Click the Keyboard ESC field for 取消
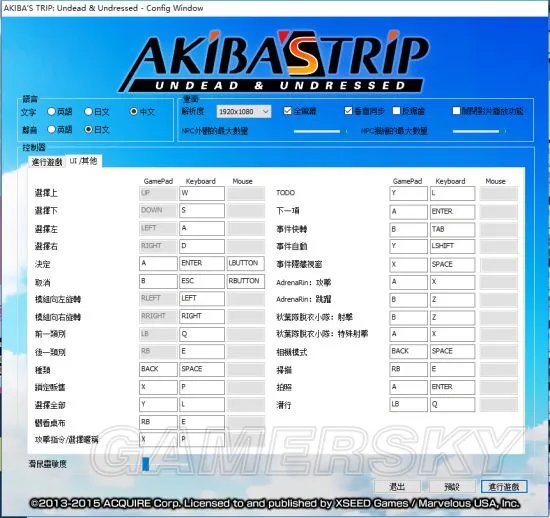 202,281
